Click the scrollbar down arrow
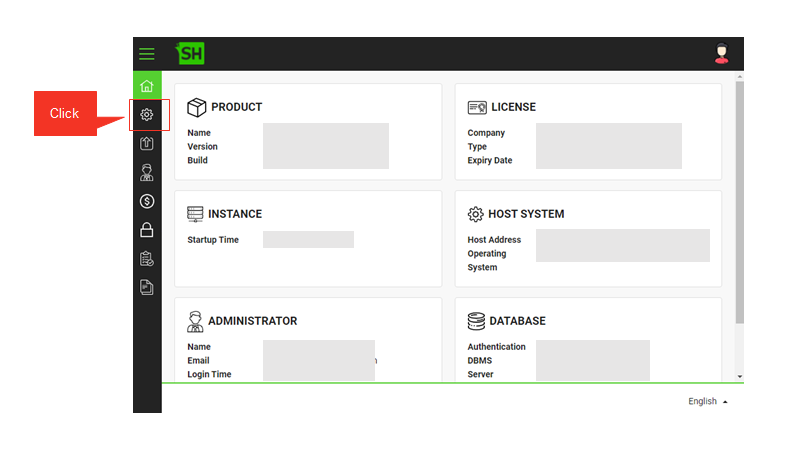 tap(740, 377)
